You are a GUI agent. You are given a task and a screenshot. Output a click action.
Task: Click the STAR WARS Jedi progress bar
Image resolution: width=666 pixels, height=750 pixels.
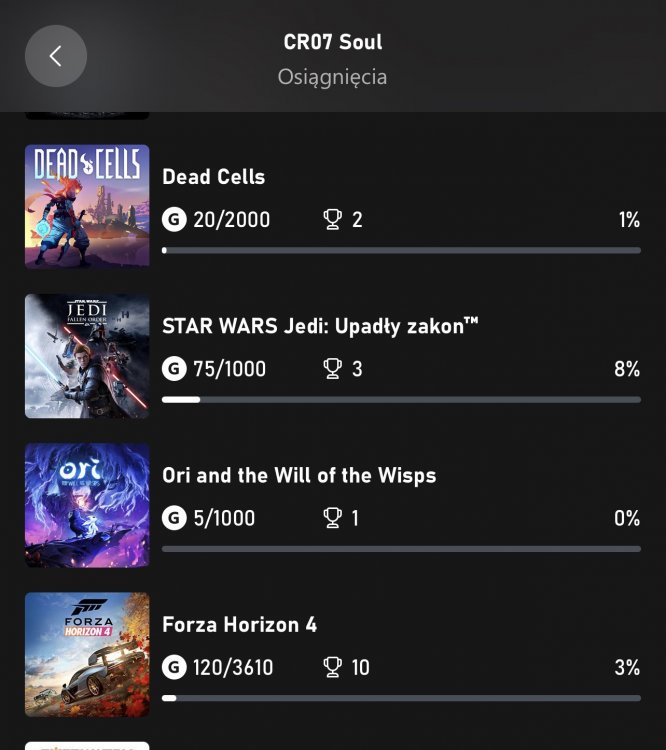[400, 399]
